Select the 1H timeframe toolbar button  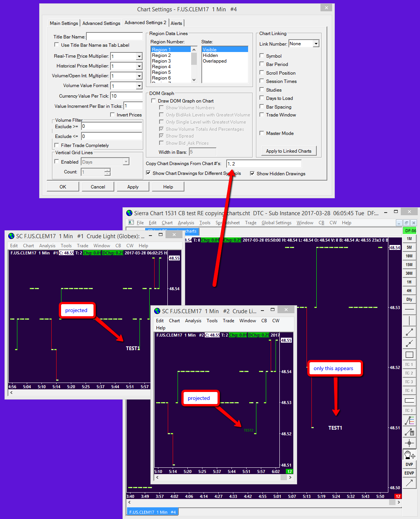(x=409, y=282)
